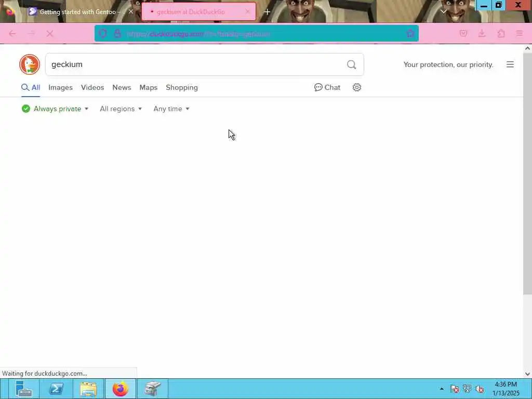Click scrollbar down arrow

(x=527, y=374)
